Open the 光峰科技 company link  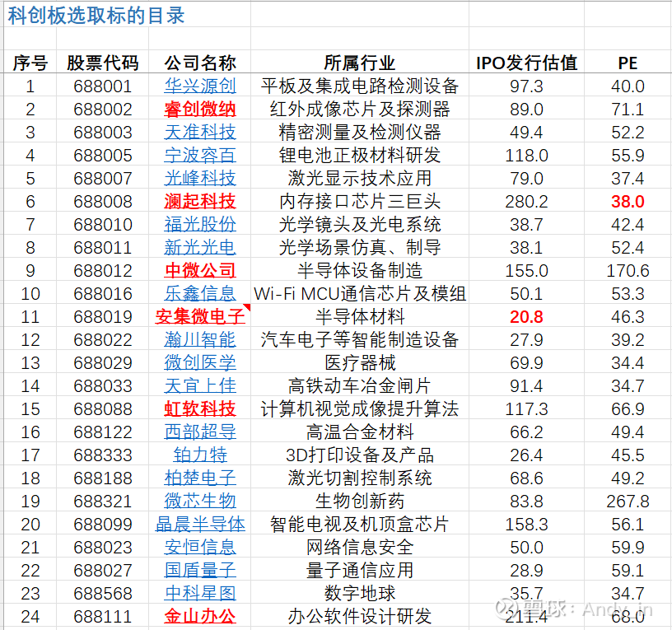[x=200, y=178]
